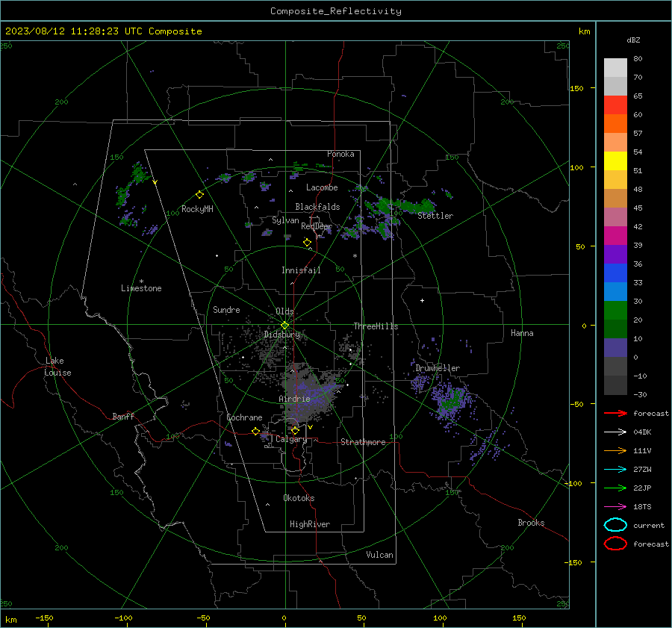This screenshot has height=628, width=672.
Task: Select yellow diamond marker below RedDeer label
Action: pyautogui.click(x=307, y=243)
